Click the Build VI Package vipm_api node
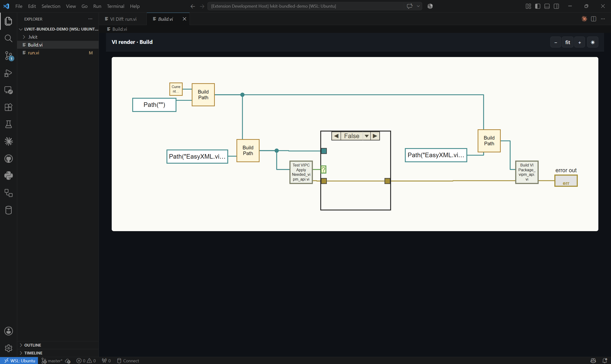Viewport: 611px width, 364px height. (527, 172)
